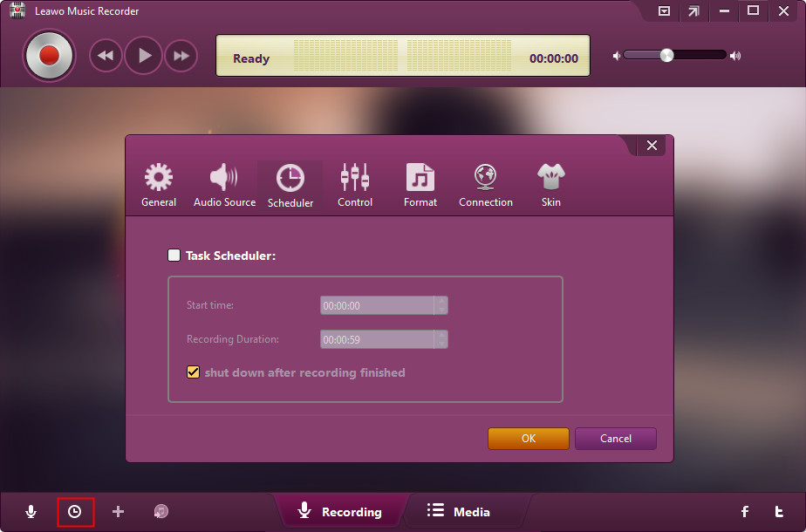Image resolution: width=806 pixels, height=532 pixels.
Task: Click the loud speaker icon at slider end
Action: pos(735,56)
